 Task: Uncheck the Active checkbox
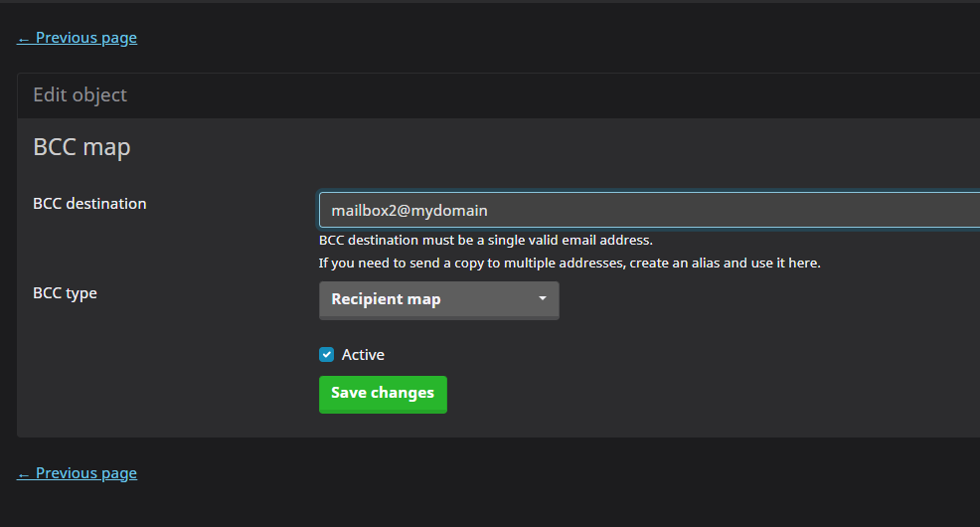coord(326,355)
